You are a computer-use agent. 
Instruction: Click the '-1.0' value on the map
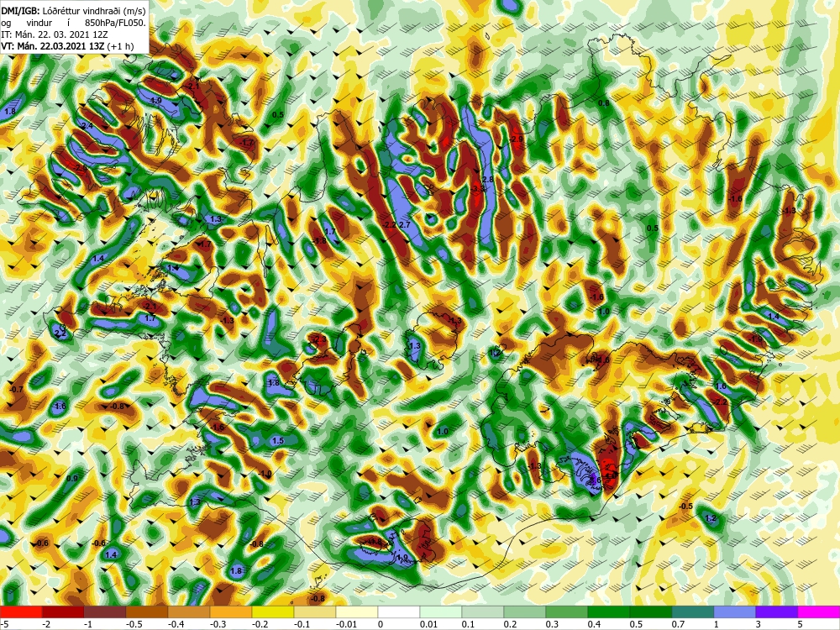click(265, 474)
